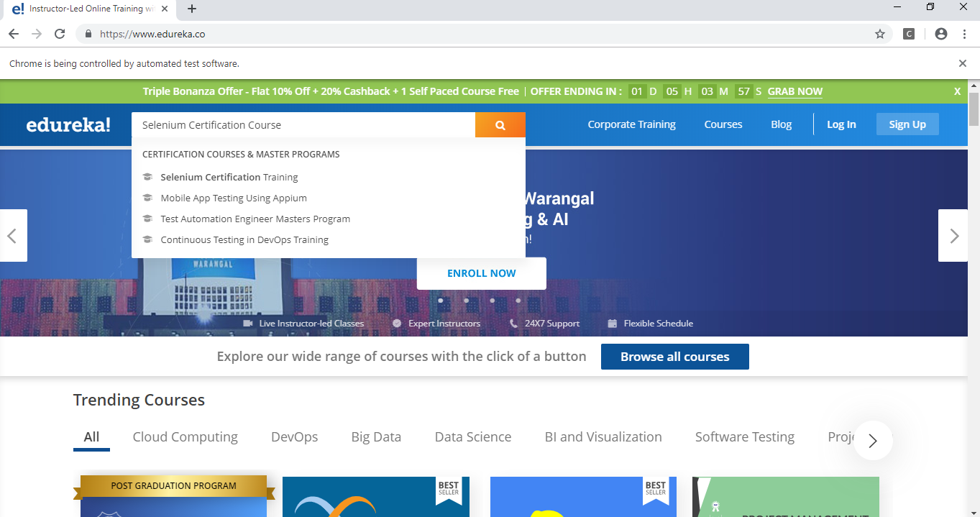Click the Flexible Schedule calendar icon
The width and height of the screenshot is (980, 517).
[612, 323]
